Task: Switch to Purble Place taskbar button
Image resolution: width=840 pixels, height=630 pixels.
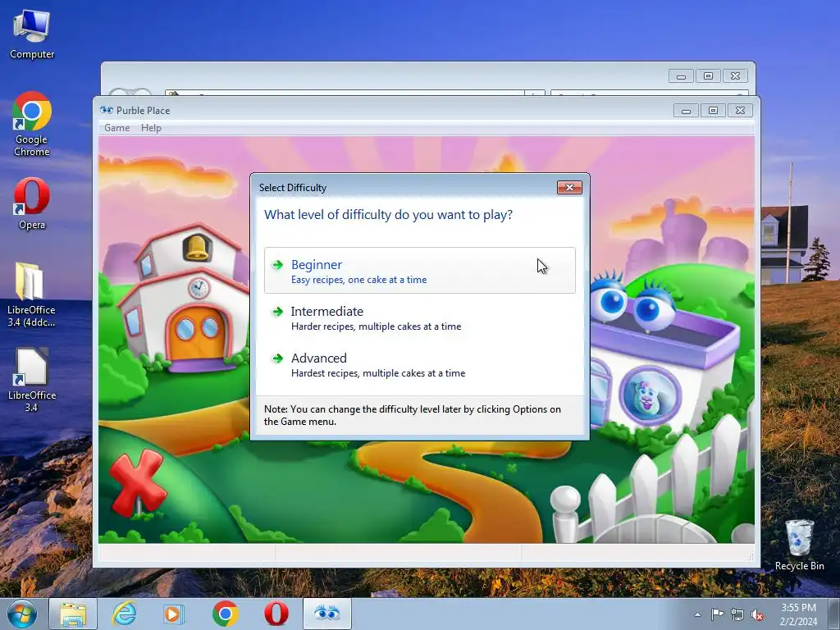Action: [326, 614]
